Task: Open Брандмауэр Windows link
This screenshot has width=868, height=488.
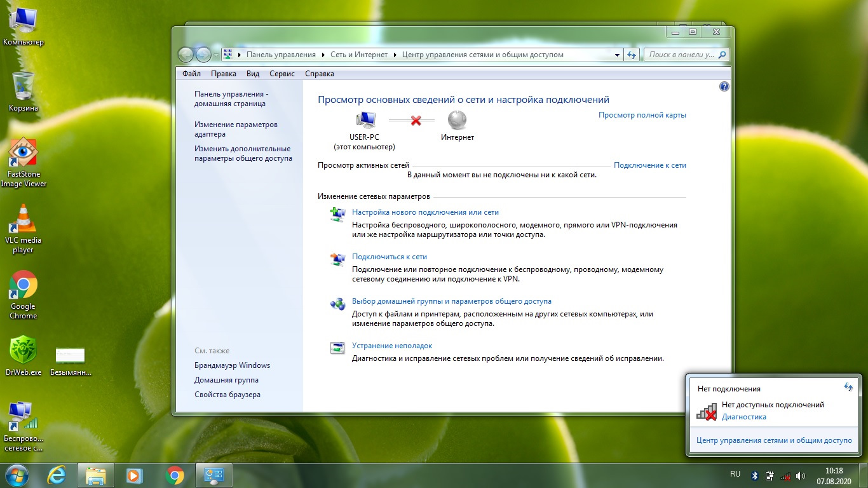Action: (233, 365)
